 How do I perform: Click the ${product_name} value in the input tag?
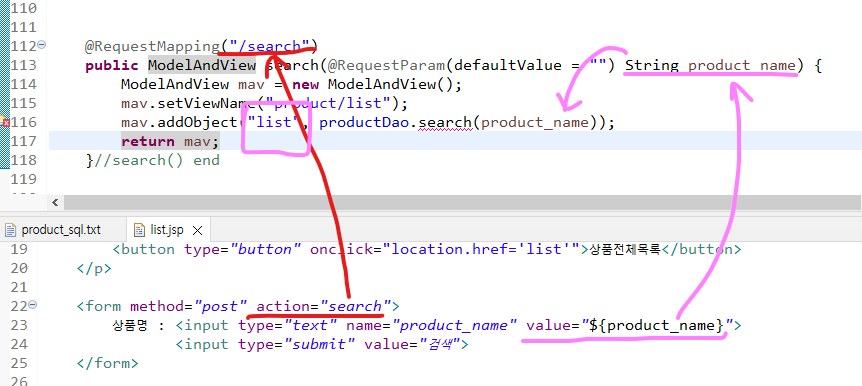657,325
